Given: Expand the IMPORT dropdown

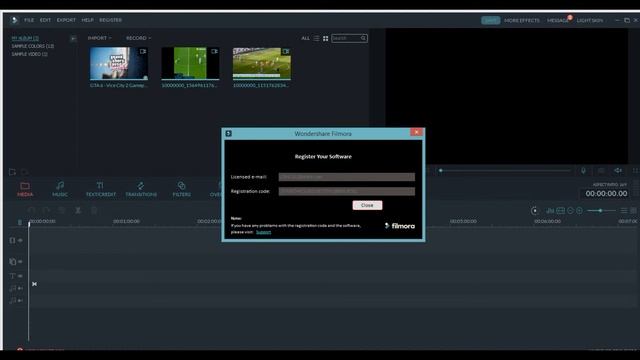Looking at the screenshot, I should coord(100,38).
